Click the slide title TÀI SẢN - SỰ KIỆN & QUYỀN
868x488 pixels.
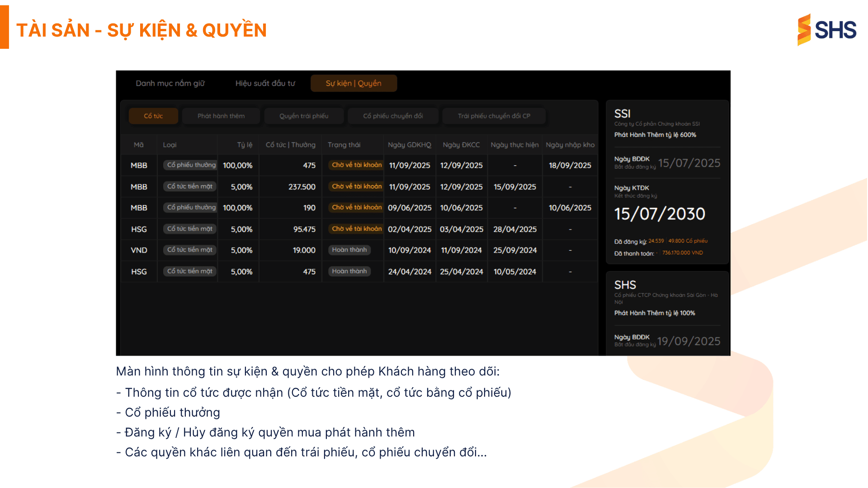142,30
